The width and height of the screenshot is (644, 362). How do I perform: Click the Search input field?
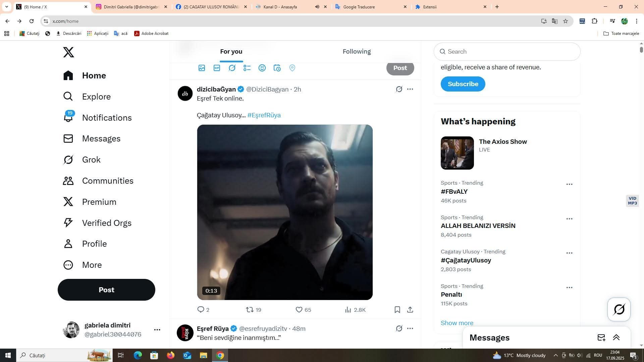coord(507,52)
